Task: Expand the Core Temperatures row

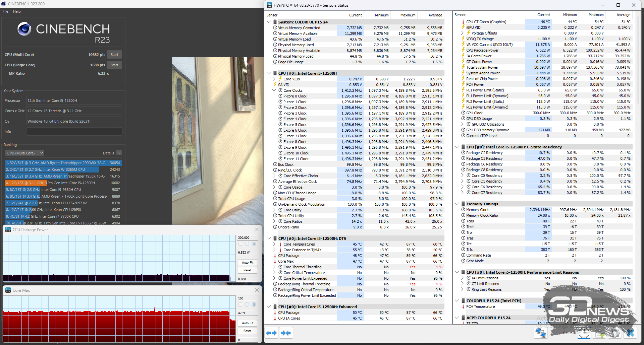Action: [274, 244]
